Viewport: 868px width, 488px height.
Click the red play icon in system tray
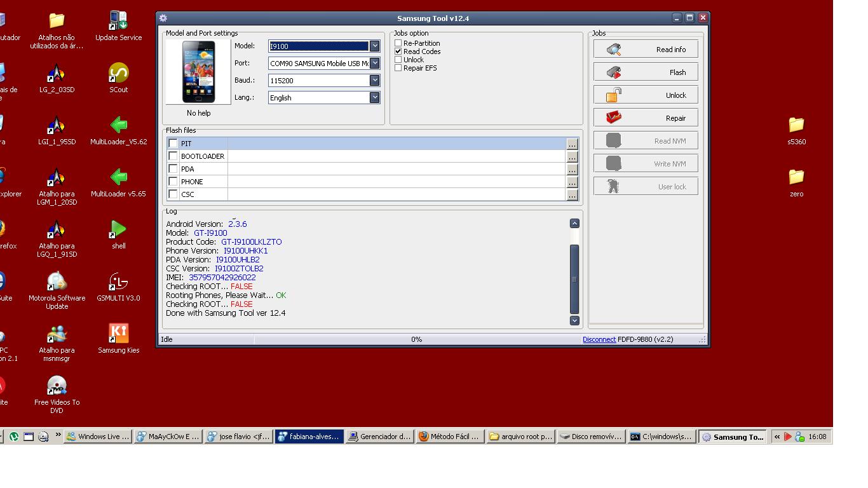[788, 437]
